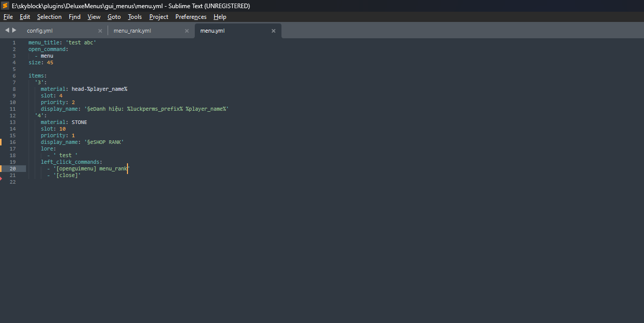Click the slot value 4 on line 9

click(61, 95)
